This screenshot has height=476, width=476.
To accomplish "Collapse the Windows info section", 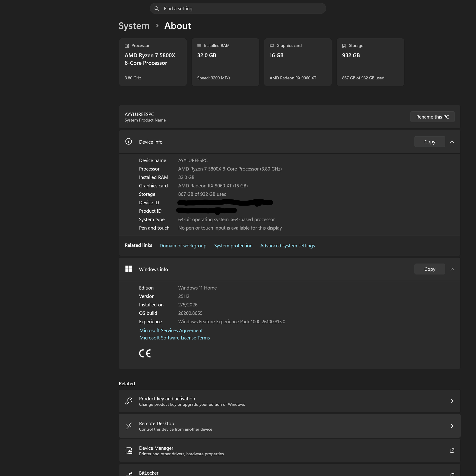I will (x=452, y=269).
